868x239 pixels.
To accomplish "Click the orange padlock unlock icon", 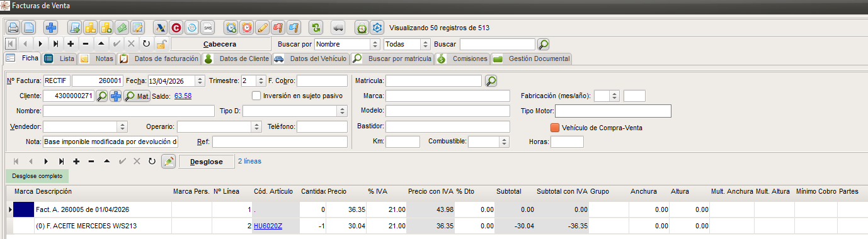I will 161,44.
